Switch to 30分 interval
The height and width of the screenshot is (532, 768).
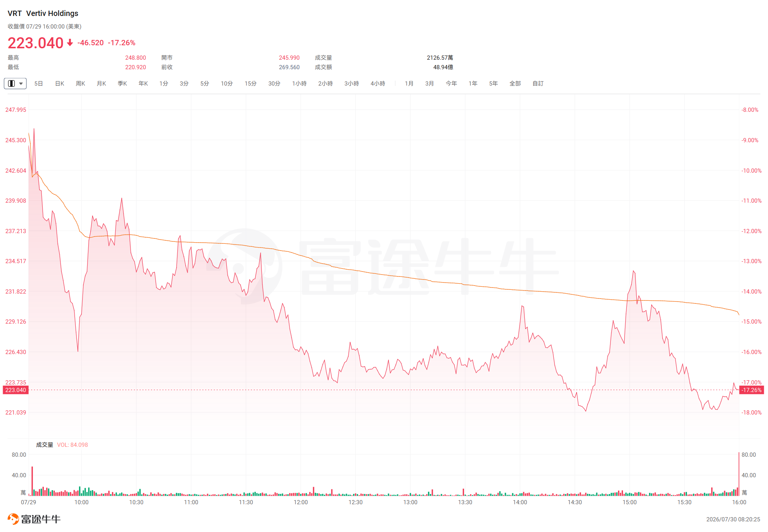tap(274, 83)
